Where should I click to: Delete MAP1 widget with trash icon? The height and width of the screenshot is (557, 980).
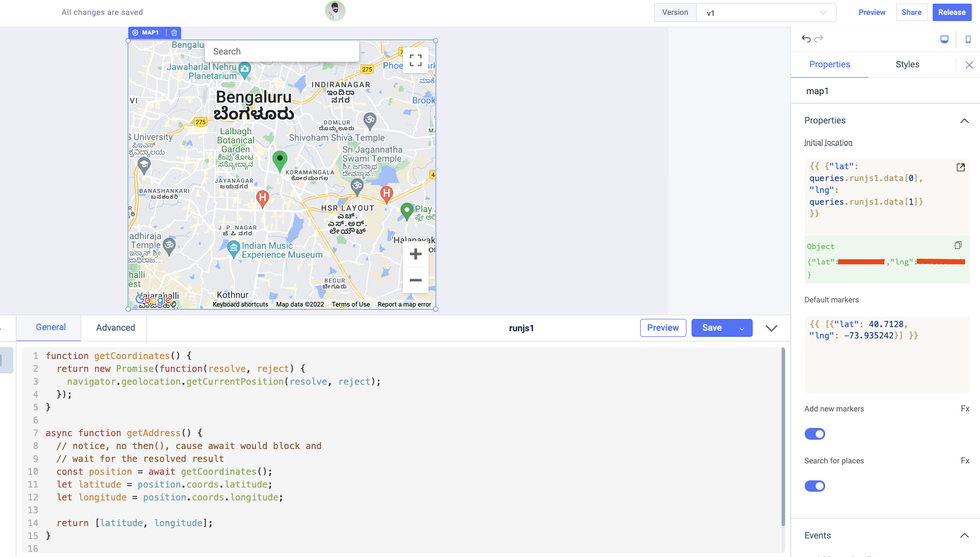(x=174, y=33)
